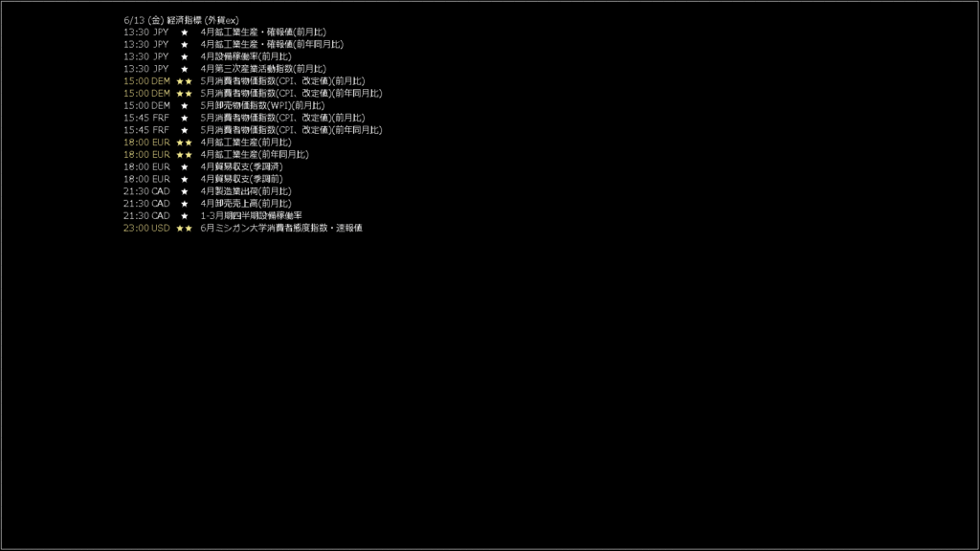Viewport: 980px width, 551px height.
Task: Click the star beside the ミシガン大学消費者態度指数 row
Action: click(x=185, y=229)
